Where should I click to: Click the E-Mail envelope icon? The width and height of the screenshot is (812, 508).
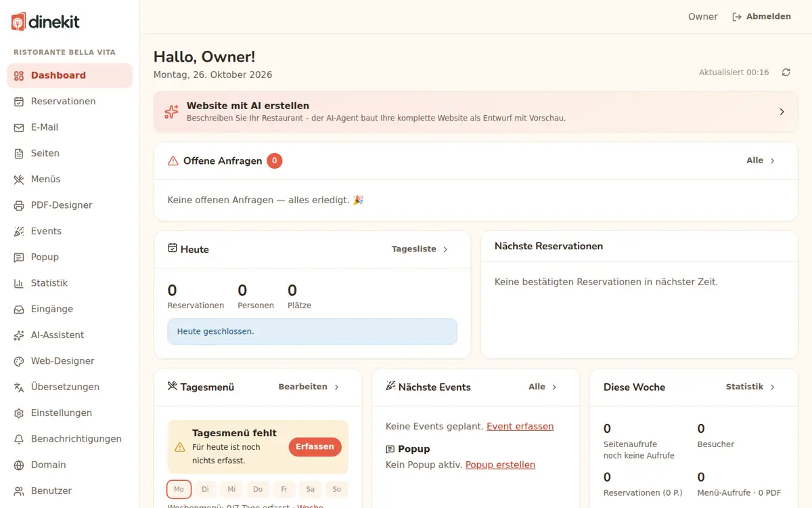[19, 127]
